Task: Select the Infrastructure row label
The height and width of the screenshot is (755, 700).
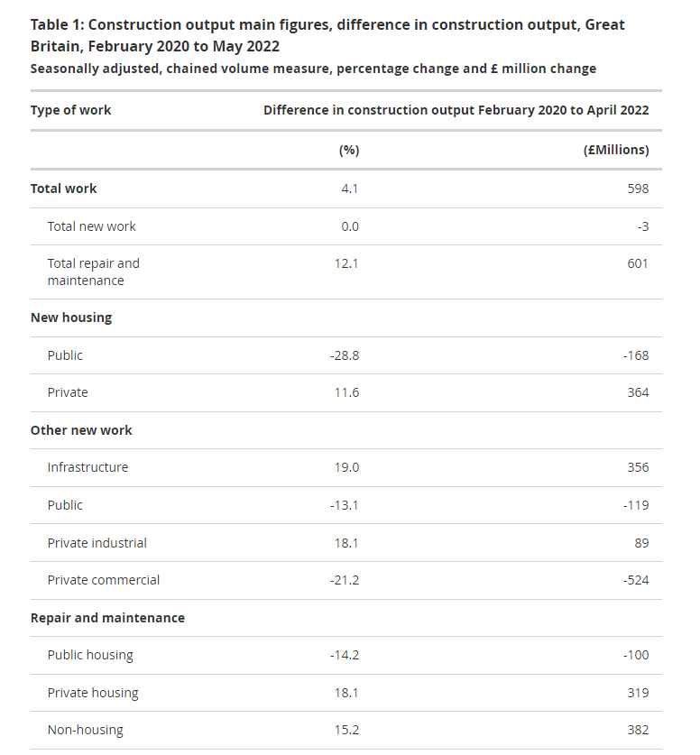Action: pyautogui.click(x=87, y=467)
